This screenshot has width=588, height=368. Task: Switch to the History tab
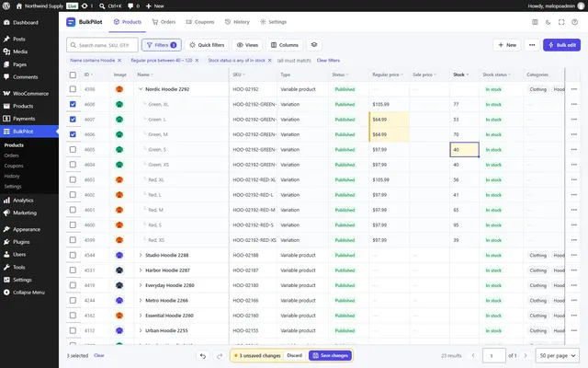(x=237, y=22)
